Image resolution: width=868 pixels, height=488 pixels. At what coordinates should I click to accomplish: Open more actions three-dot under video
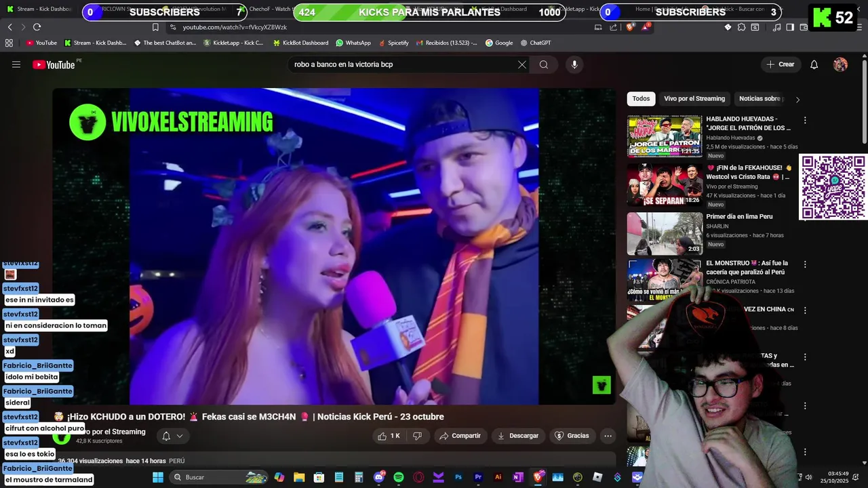(608, 436)
